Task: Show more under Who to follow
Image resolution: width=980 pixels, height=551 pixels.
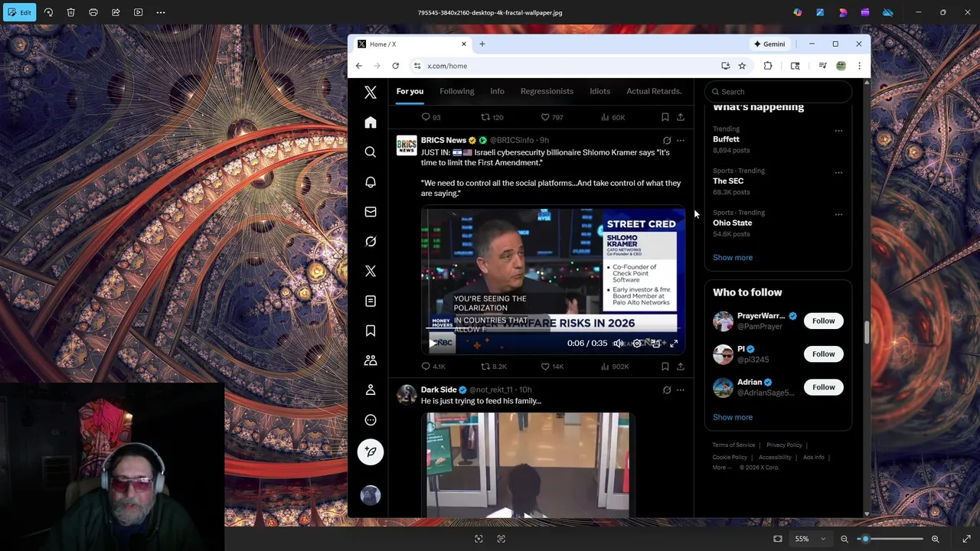Action: point(733,418)
